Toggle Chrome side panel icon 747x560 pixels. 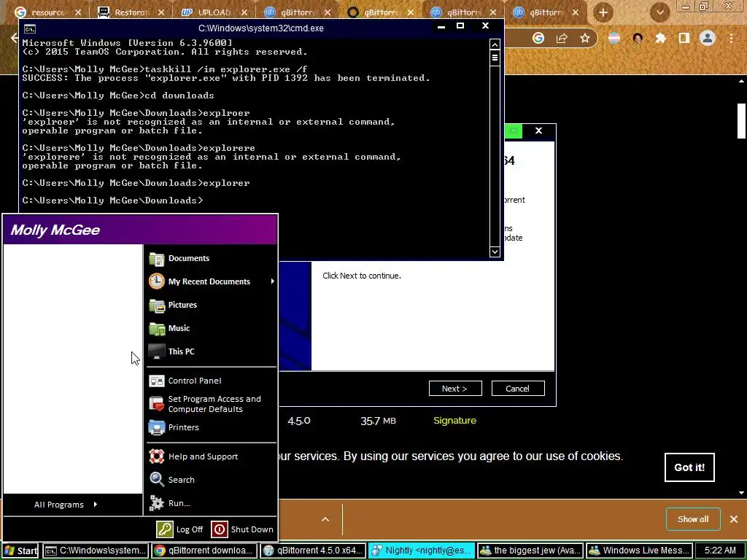pos(684,38)
